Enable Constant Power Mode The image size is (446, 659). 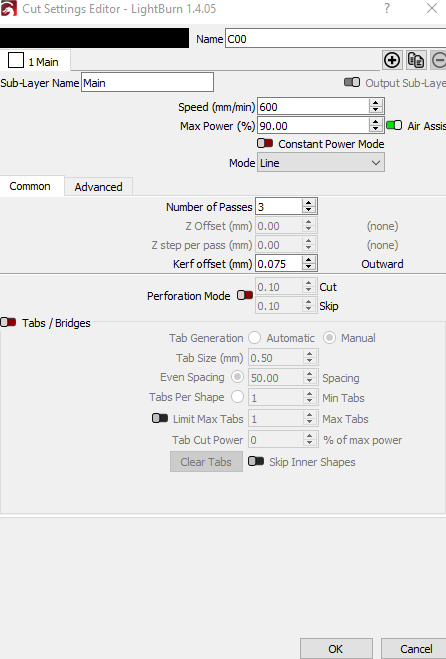coord(265,143)
